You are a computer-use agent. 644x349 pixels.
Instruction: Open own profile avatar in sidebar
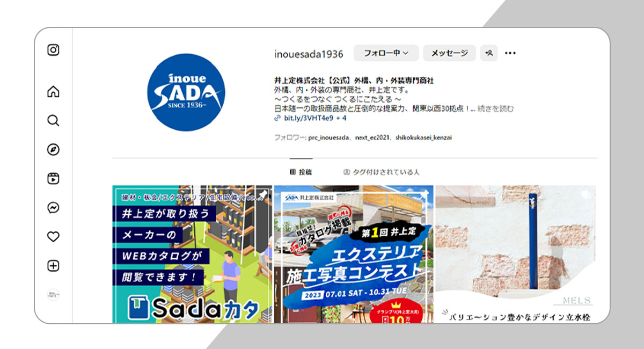coord(53,294)
